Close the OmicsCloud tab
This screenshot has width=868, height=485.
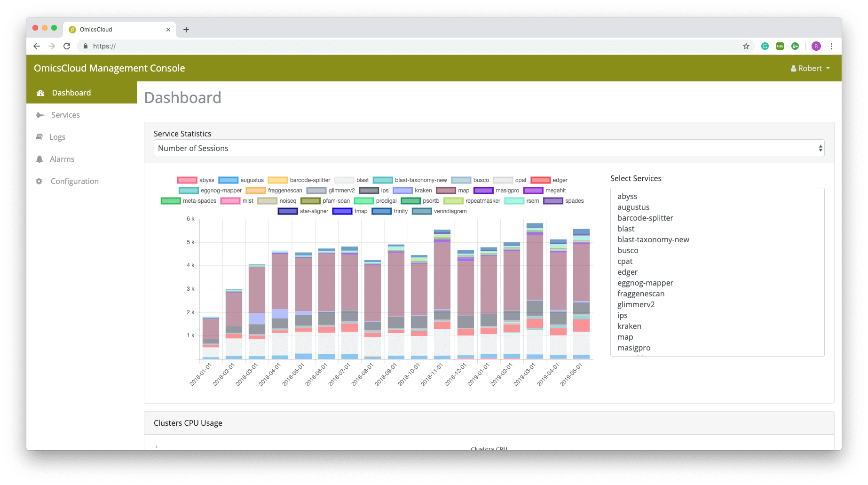[x=168, y=30]
